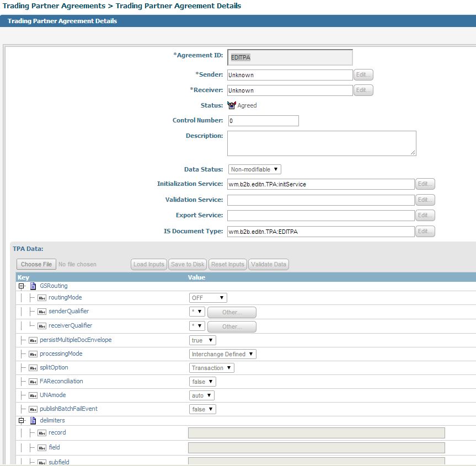Click the Abc icon beside senderQualifier
Screen dimensions: 476x466
[42, 312]
